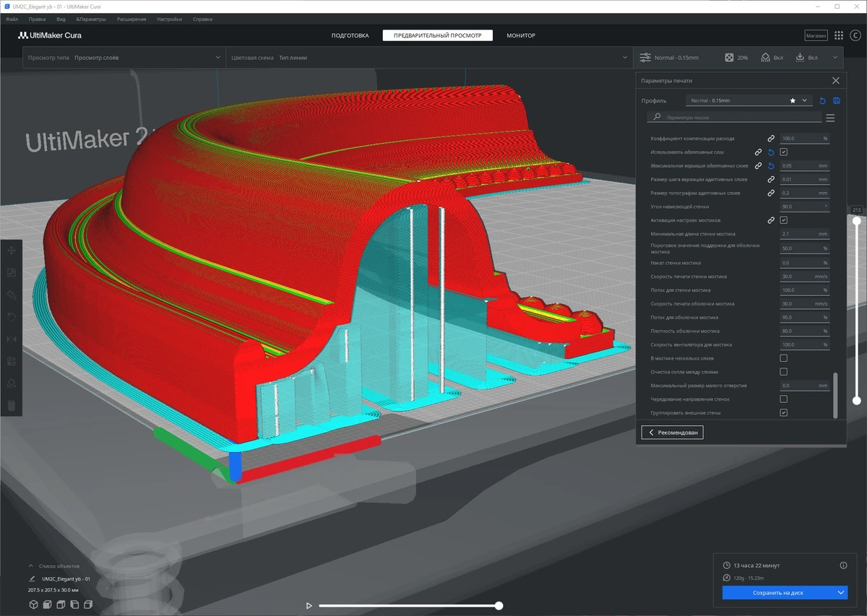Toggle Использовать адаптивные слои checkbox

[784, 152]
